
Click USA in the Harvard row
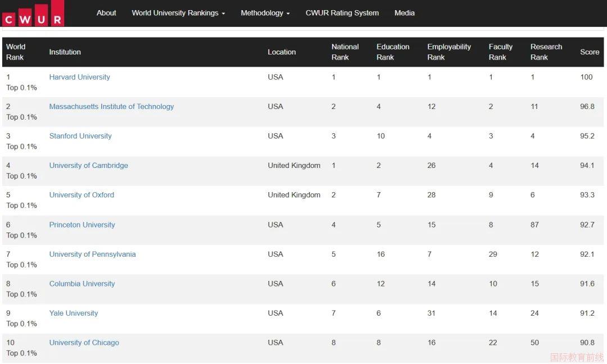275,77
